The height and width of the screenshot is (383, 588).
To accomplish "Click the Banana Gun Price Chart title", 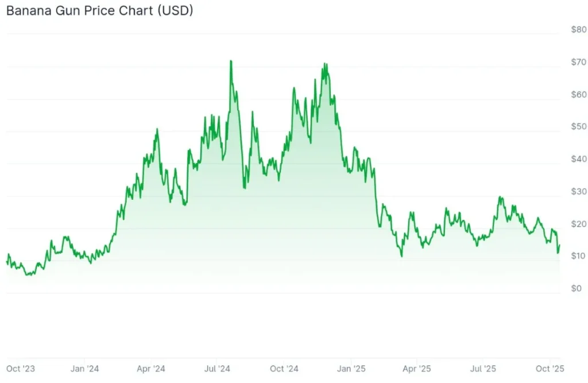I will click(99, 11).
